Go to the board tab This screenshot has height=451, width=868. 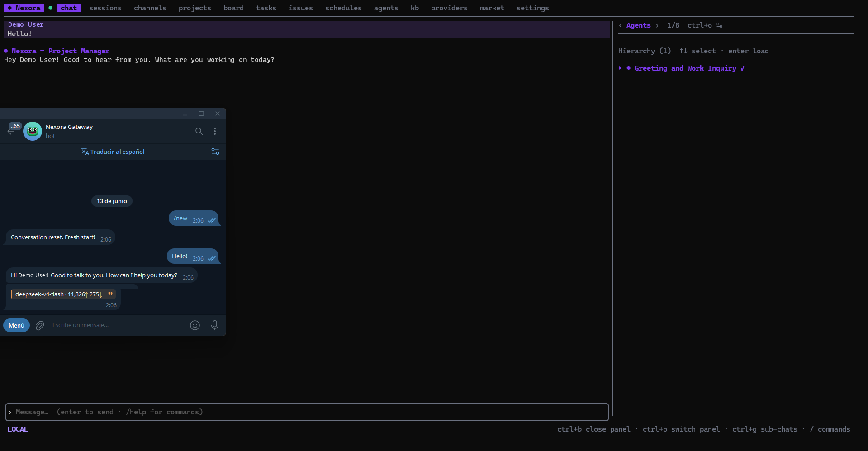233,8
